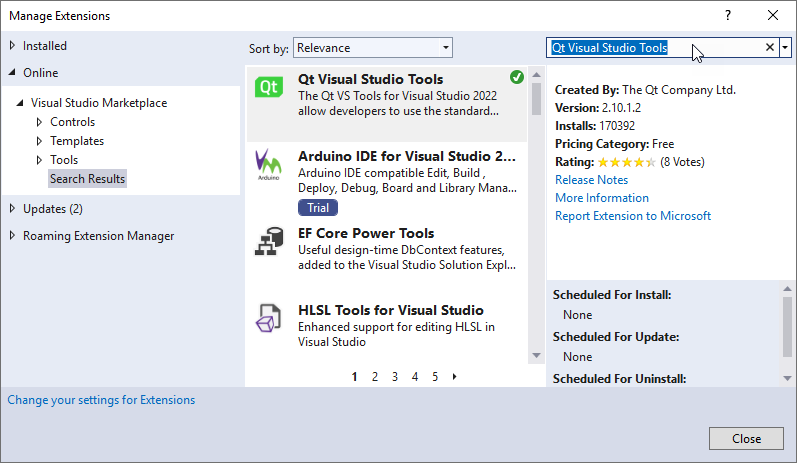Click the scheduled panel scrollbar thumb
Screen dimensions: 797x463
[x=787, y=327]
